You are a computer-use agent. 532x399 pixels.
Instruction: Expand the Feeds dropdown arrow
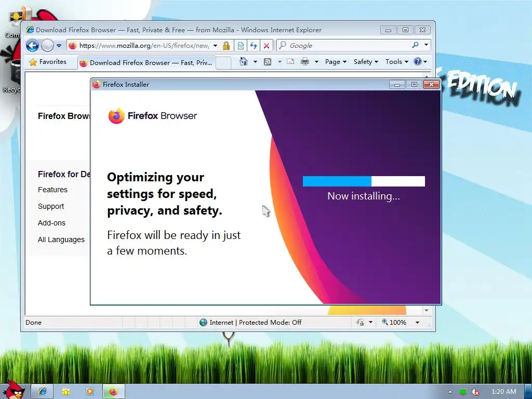279,62
